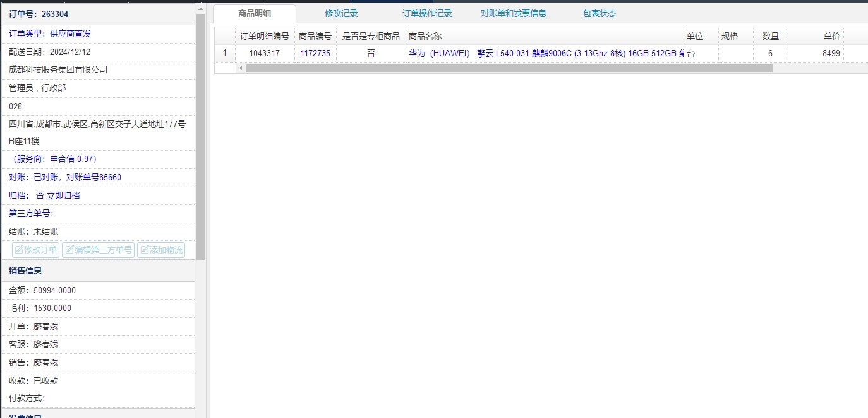The height and width of the screenshot is (418, 868).
Task: Click the 第三方单号 label
Action: (32, 213)
